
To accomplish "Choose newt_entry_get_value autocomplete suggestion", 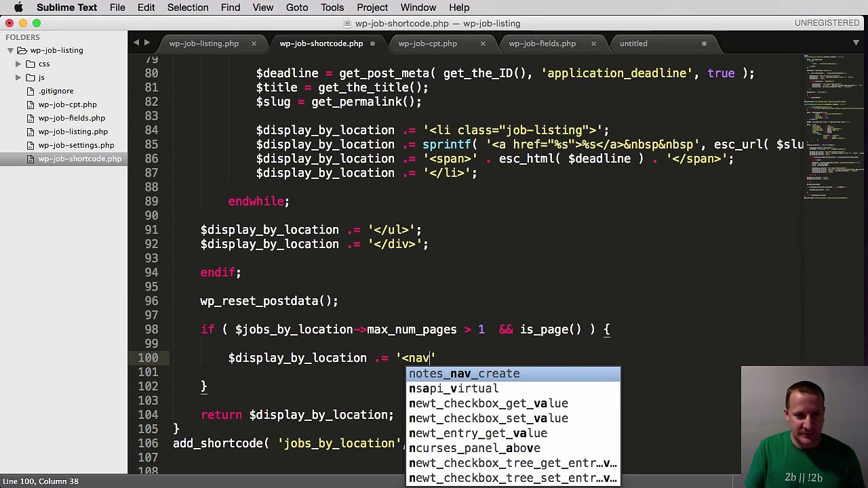I will pos(513,433).
